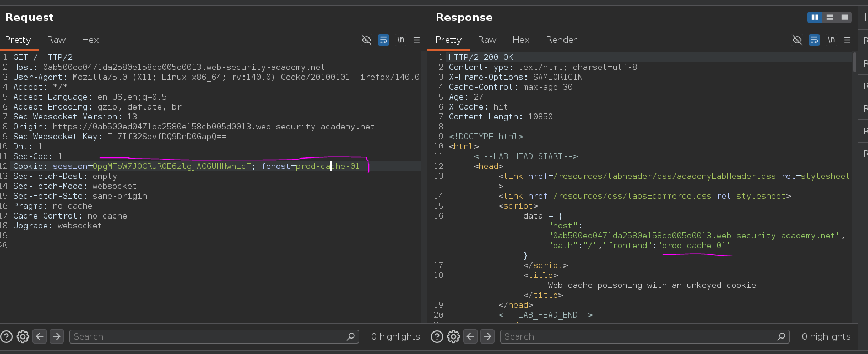This screenshot has width=868, height=354.
Task: Click the Cookie header line in request
Action: pos(186,166)
